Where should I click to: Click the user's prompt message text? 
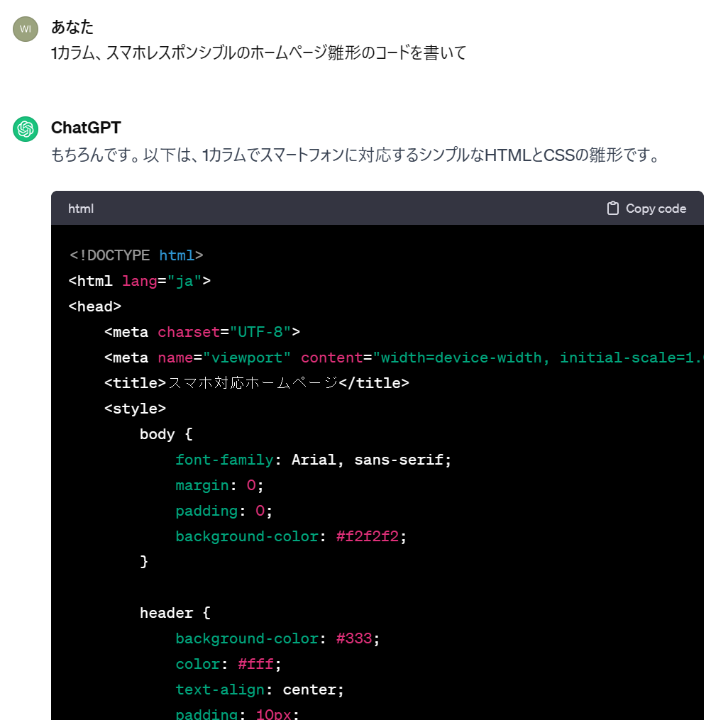(258, 53)
